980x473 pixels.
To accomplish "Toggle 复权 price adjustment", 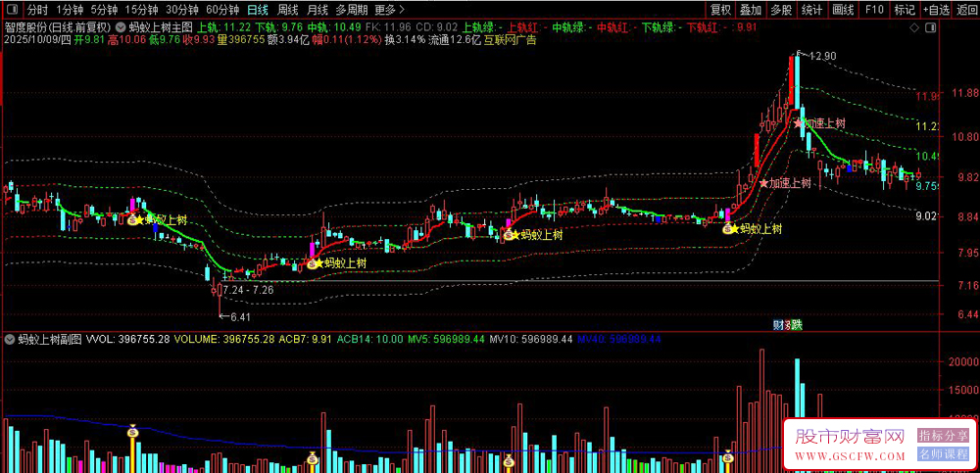I will pyautogui.click(x=720, y=10).
